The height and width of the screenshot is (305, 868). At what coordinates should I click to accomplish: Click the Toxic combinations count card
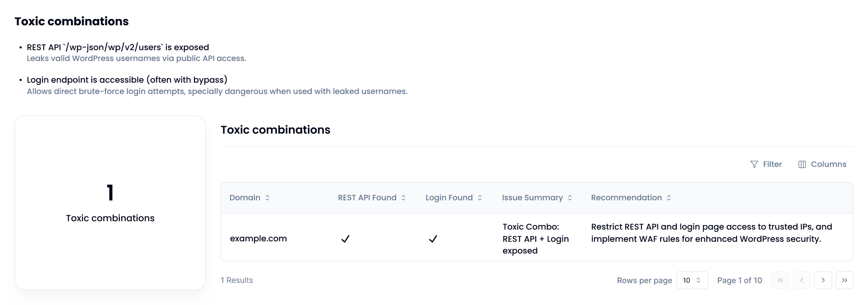110,202
